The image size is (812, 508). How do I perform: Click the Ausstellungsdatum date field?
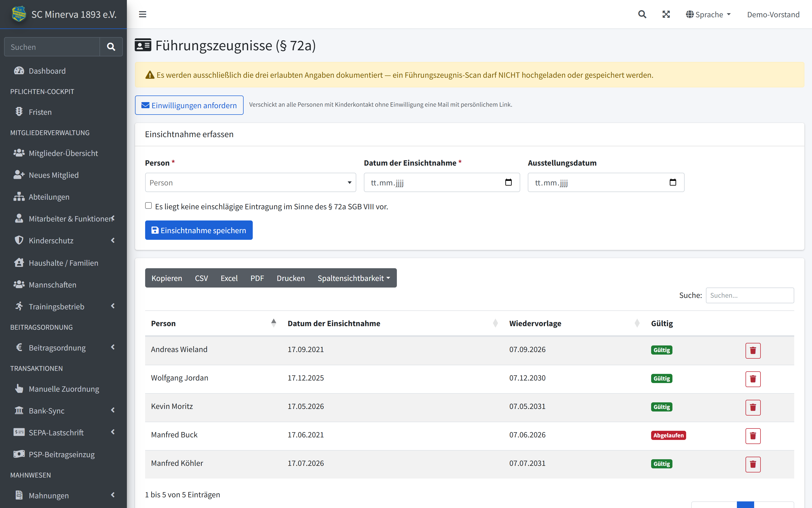tap(606, 182)
